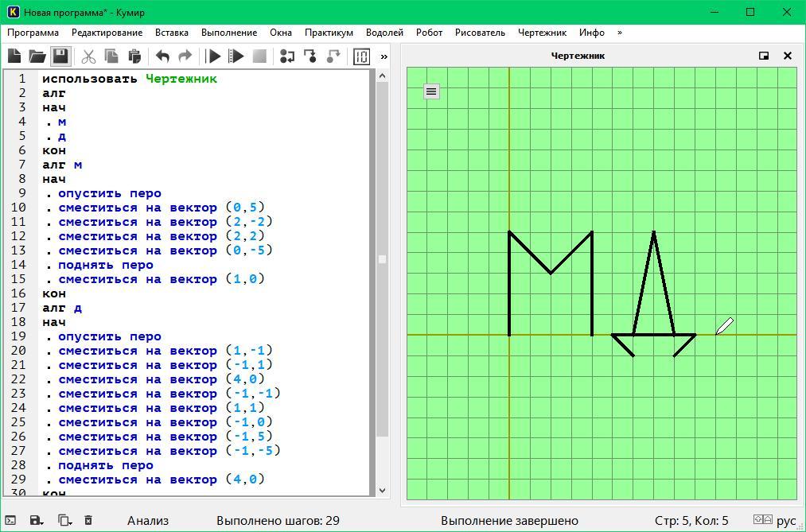The height and width of the screenshot is (532, 806).
Task: Open a program with the folder icon
Action: coord(37,56)
